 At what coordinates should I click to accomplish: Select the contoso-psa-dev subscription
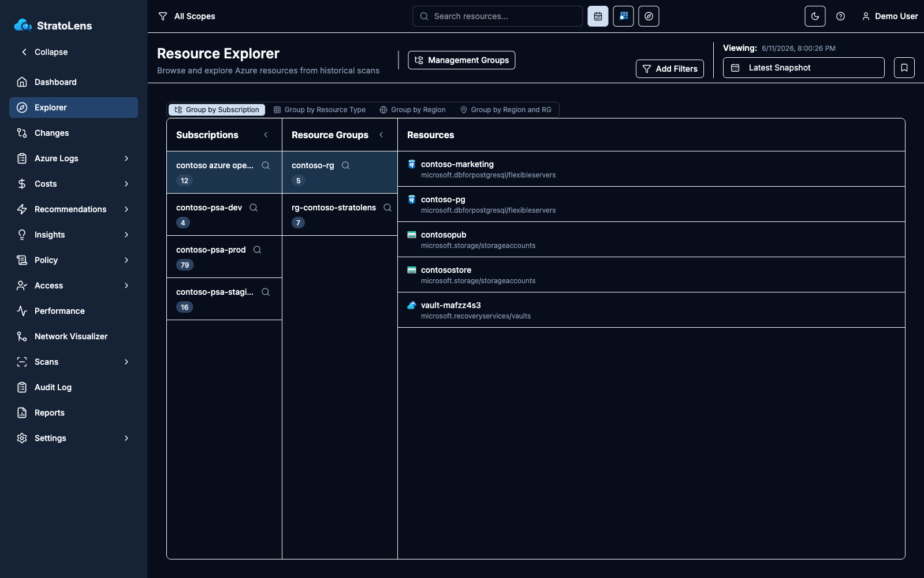(224, 214)
